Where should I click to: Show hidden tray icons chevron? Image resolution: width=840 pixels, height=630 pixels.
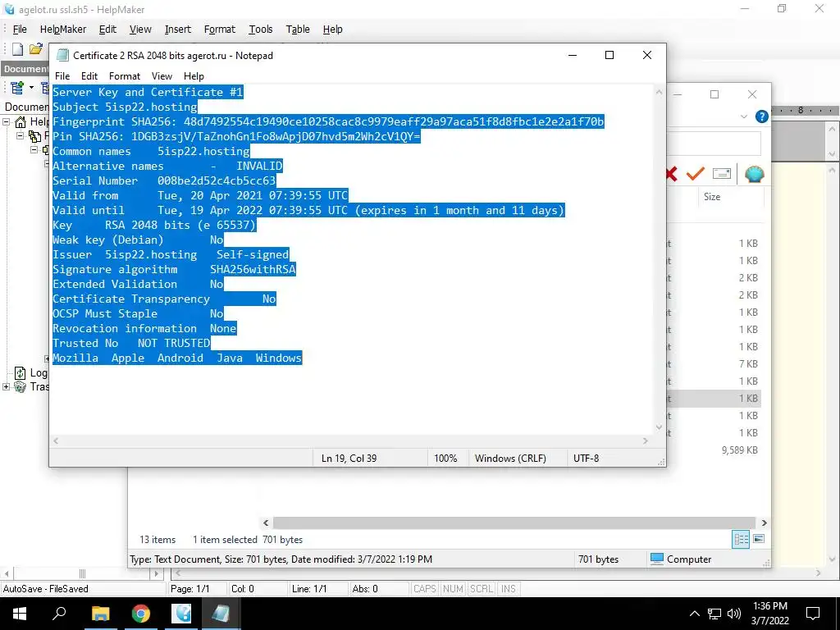(694, 614)
